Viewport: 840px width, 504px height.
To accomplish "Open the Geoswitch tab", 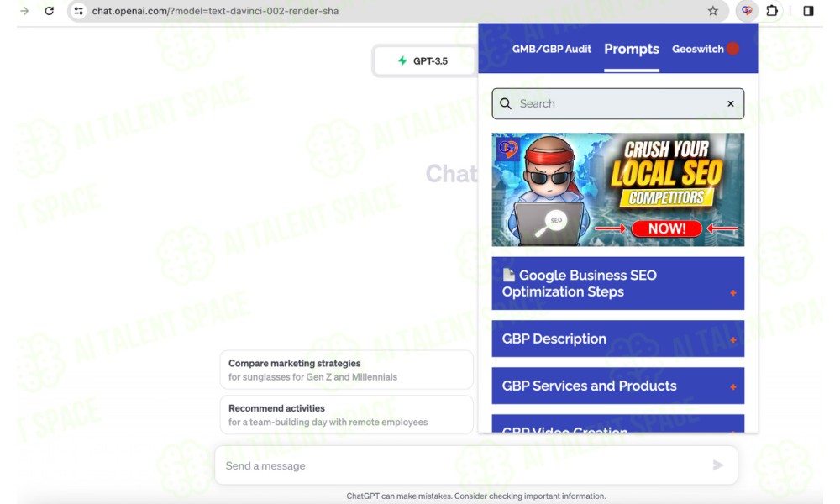I will (697, 49).
